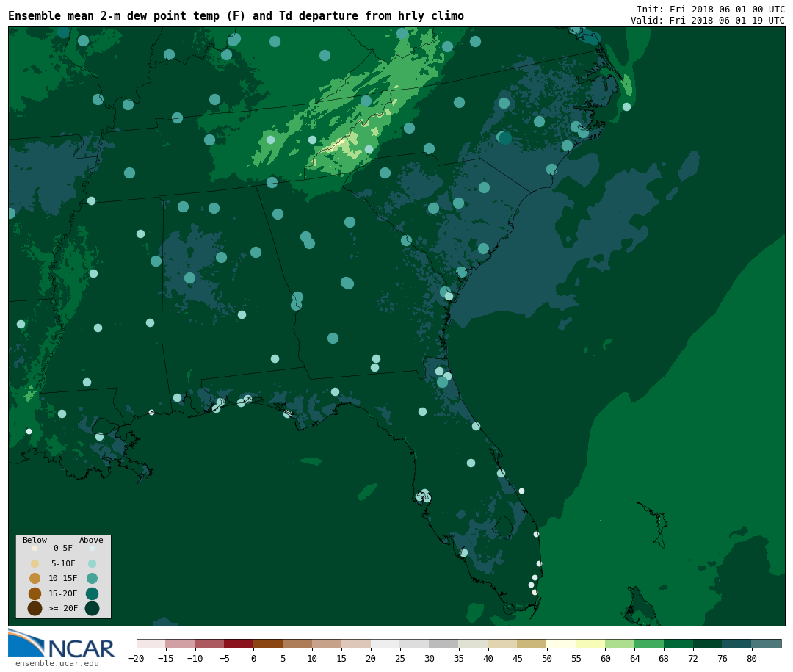Click the NCAR logo

(61, 643)
